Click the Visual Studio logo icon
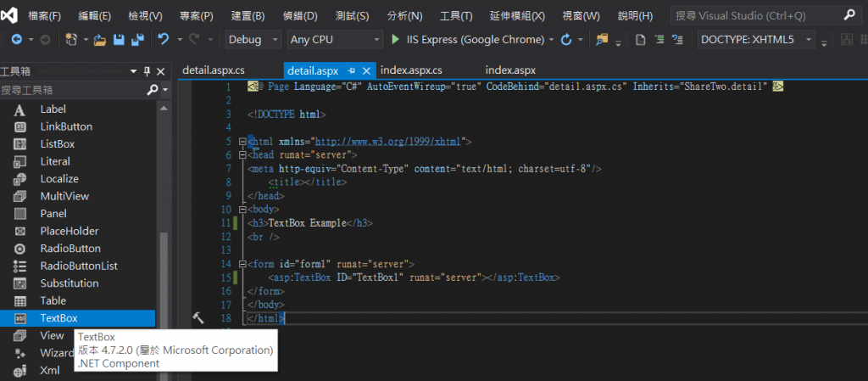This screenshot has height=381, width=868. (8, 15)
